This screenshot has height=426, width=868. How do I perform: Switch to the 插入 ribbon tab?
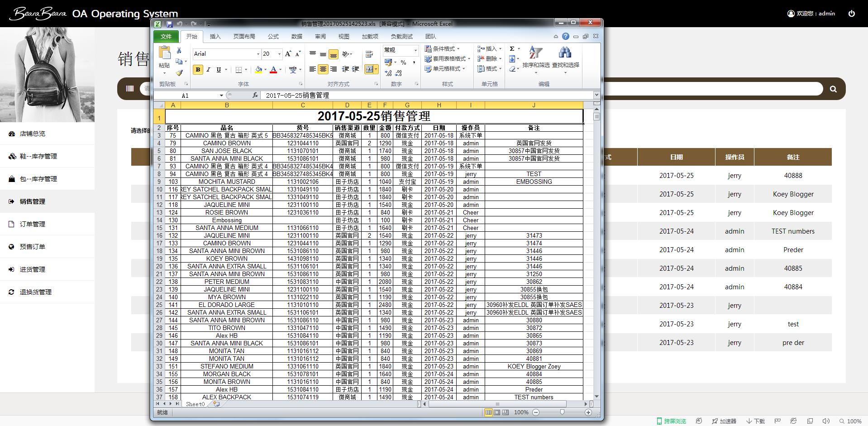[x=215, y=37]
